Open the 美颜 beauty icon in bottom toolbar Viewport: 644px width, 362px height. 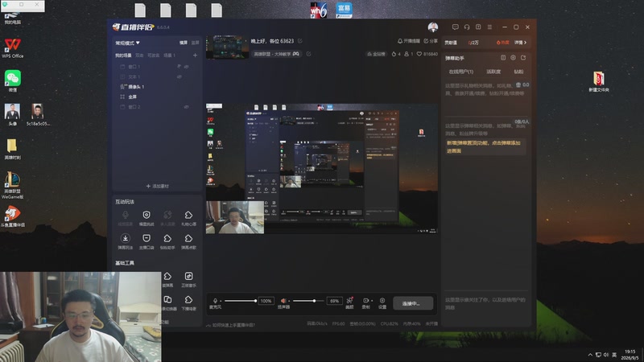tap(349, 303)
